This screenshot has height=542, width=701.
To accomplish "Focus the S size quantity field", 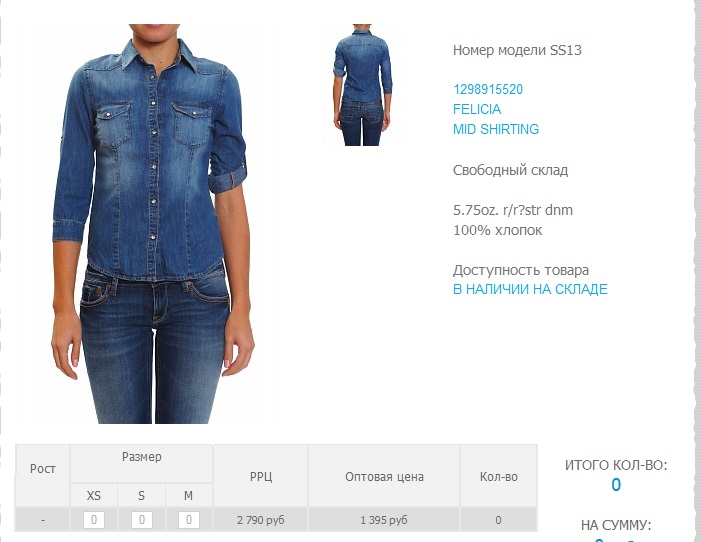I will 141,520.
